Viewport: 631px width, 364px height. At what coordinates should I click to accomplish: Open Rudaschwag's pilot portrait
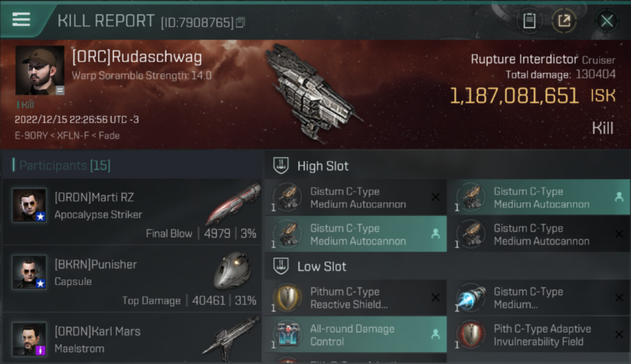point(40,70)
